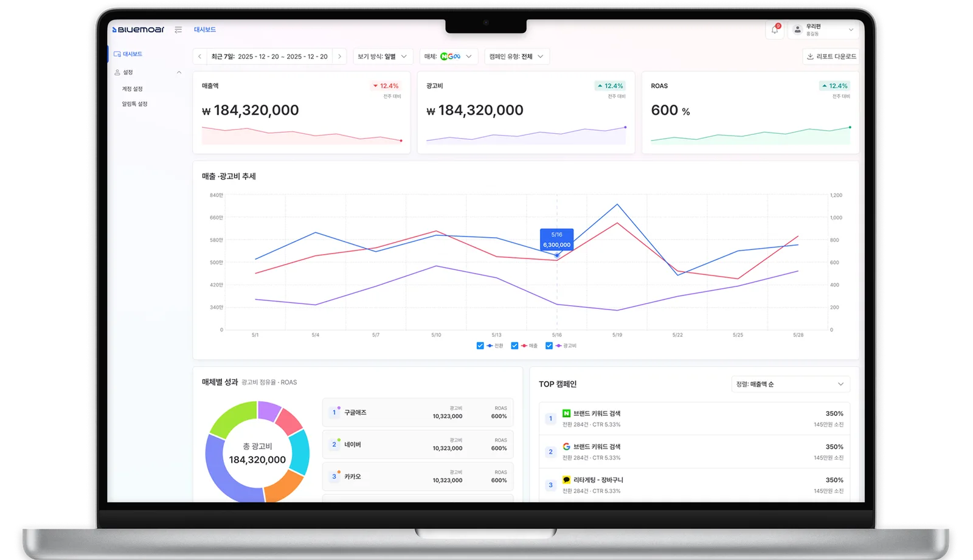973x560 pixels.
Task: Uncheck the 매출 series checkbox
Action: tap(514, 345)
